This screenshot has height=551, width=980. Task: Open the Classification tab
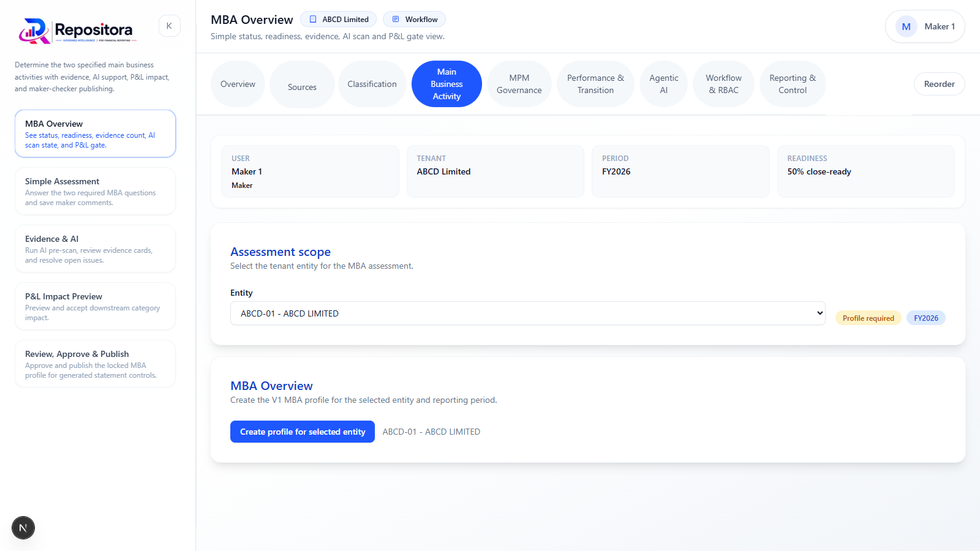tap(372, 84)
